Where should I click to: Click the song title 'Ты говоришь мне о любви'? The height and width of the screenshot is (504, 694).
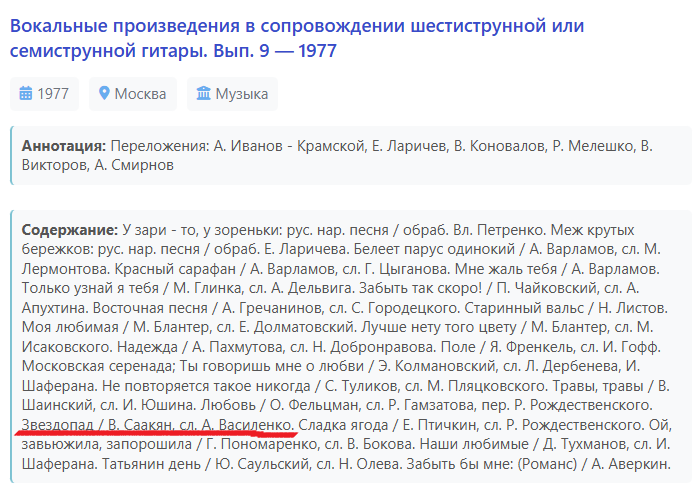[270, 366]
